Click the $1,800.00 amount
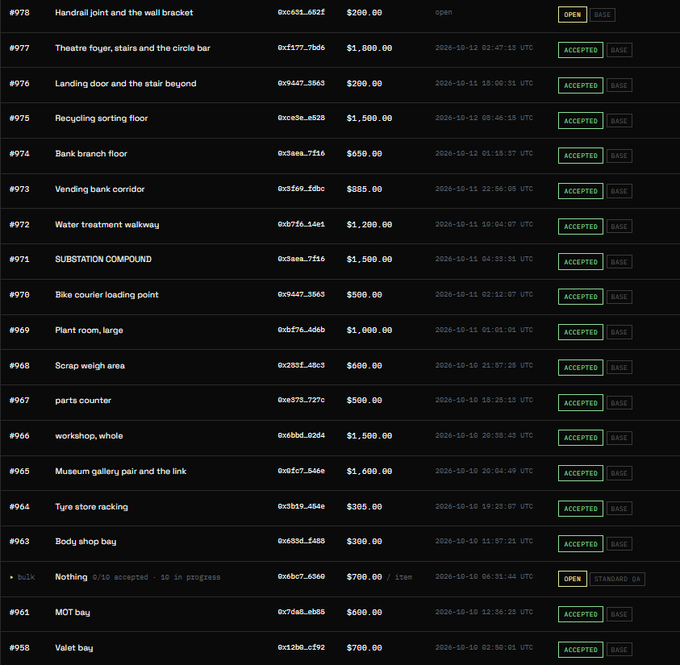680x665 pixels. pos(369,48)
